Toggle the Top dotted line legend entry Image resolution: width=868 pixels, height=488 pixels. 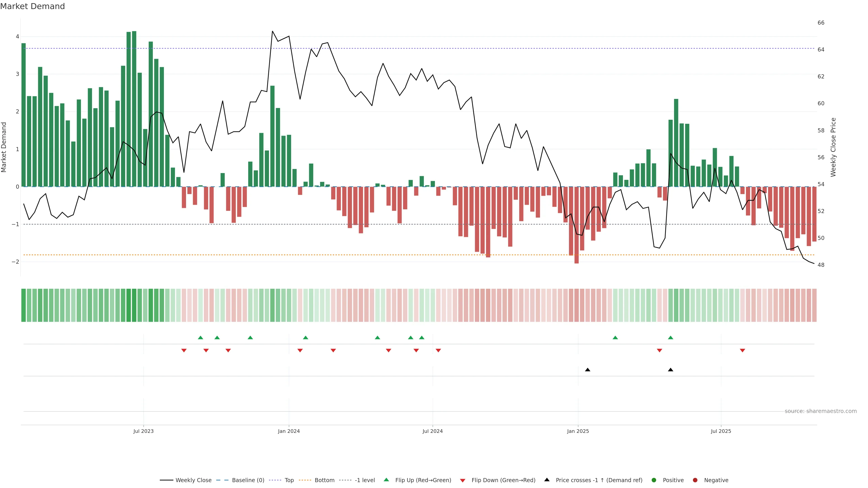(289, 480)
